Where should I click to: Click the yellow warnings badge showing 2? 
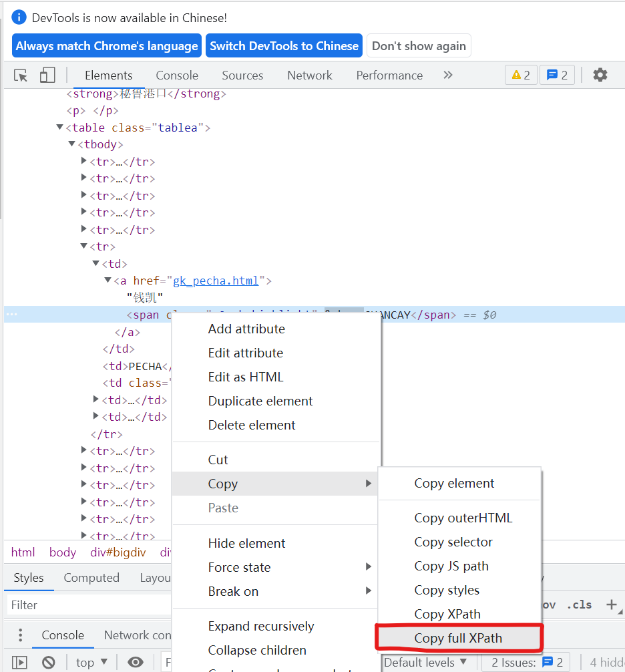pos(520,75)
